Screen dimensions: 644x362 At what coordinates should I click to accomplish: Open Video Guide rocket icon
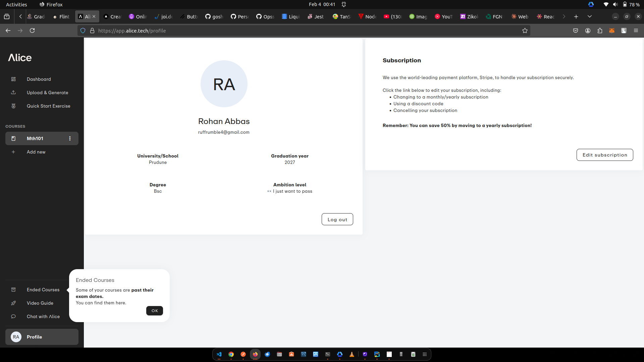[13, 303]
